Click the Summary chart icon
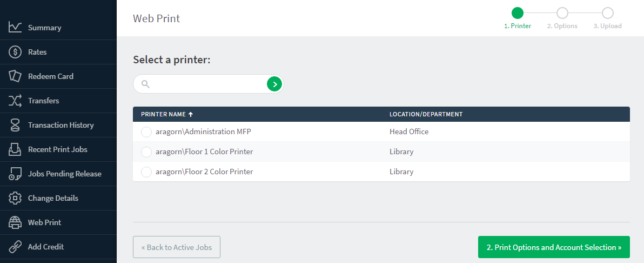The width and height of the screenshot is (644, 263). click(15, 28)
